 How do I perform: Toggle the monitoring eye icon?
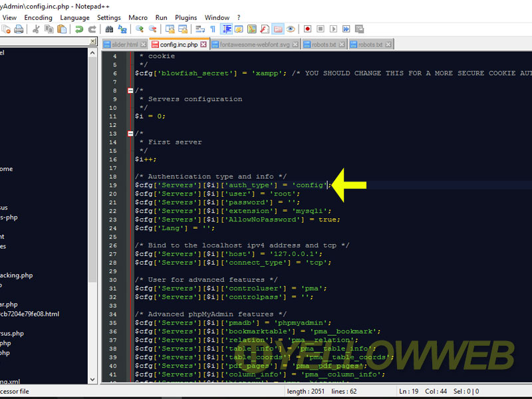point(291,29)
